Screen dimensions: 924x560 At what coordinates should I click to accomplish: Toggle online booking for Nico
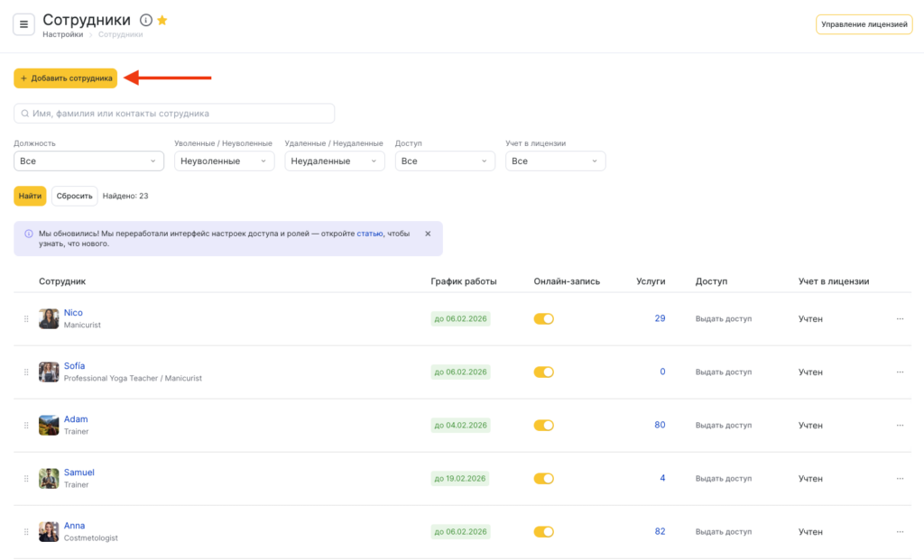coord(543,318)
